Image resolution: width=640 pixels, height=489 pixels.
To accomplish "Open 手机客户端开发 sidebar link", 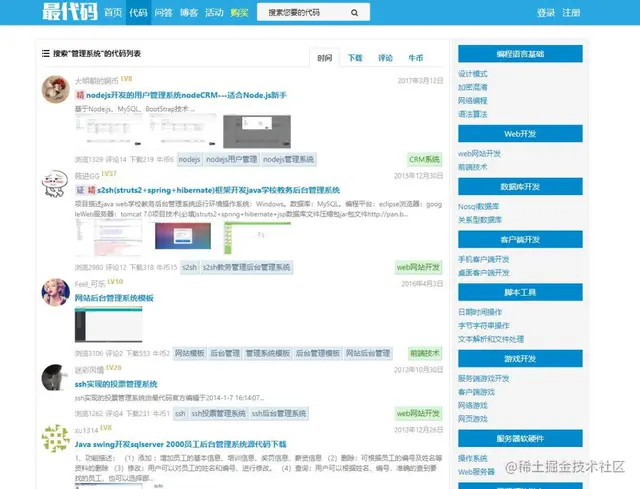I will (484, 259).
